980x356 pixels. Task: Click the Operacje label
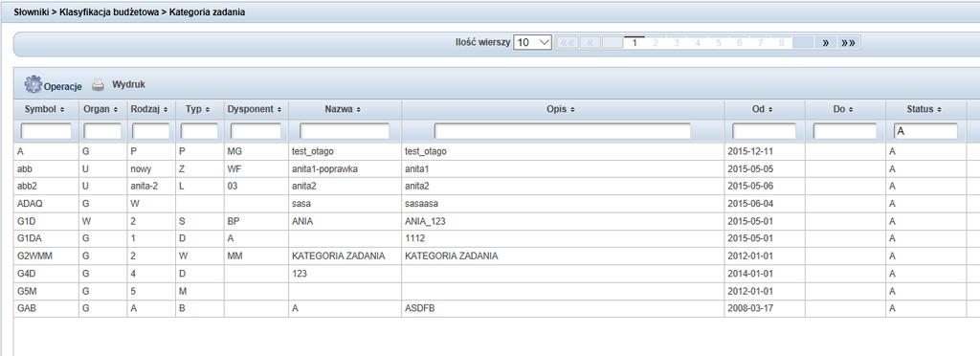click(x=62, y=86)
